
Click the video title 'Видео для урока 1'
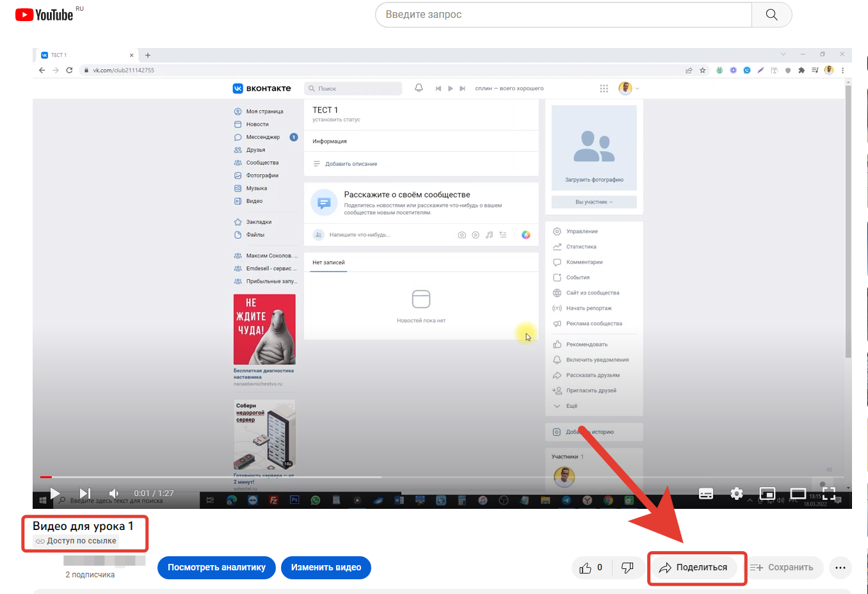click(83, 526)
